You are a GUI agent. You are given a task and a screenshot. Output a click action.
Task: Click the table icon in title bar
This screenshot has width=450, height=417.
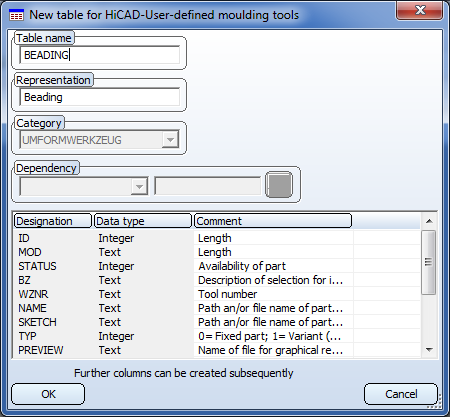pos(16,15)
